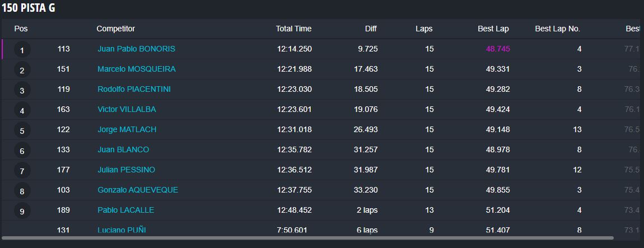This screenshot has width=644, height=248.
Task: Click Pablo LACALLE competitor name
Action: (x=125, y=210)
